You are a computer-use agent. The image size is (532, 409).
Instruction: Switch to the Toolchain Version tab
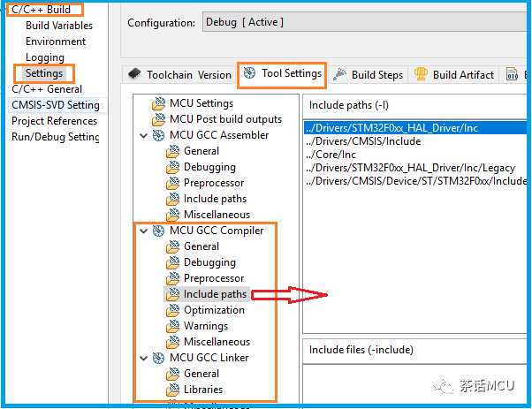179,74
